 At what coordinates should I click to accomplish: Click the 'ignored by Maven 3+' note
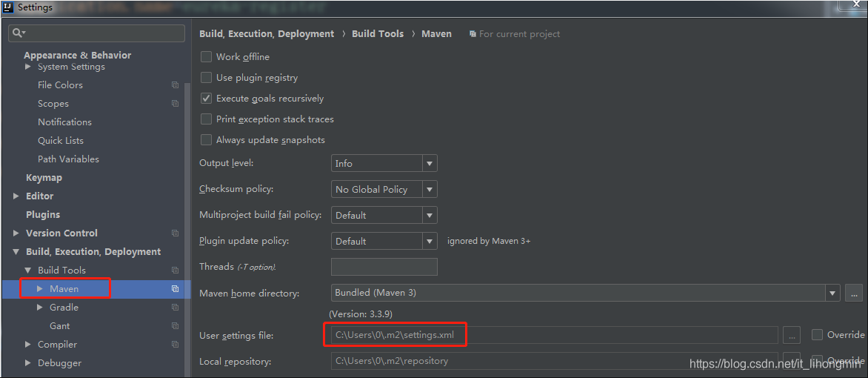pos(489,241)
